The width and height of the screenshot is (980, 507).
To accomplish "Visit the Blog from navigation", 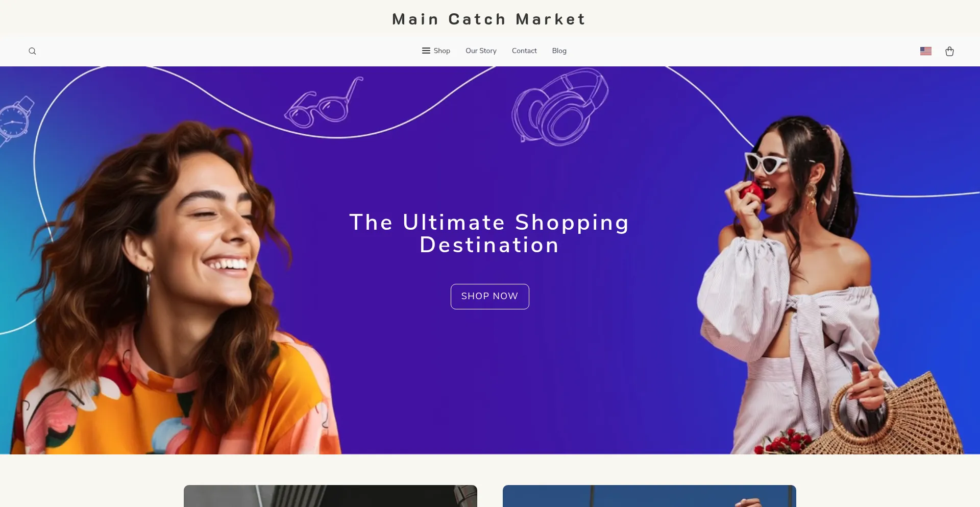I will (x=559, y=51).
